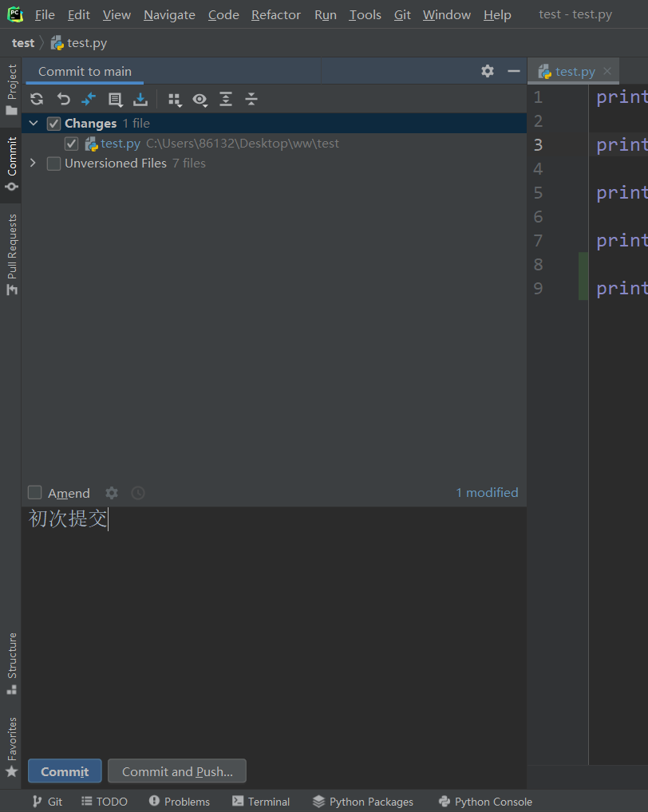Open the Structure tool window
Screen dimensions: 648x812
click(x=11, y=664)
